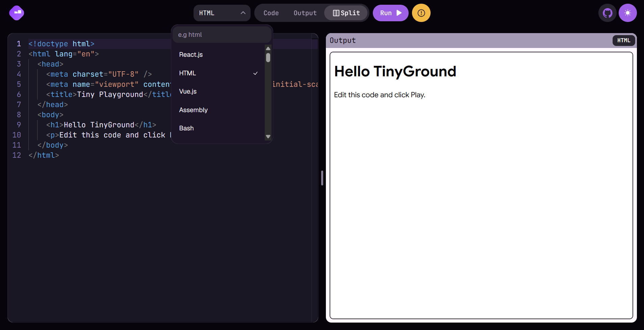
Task: Switch to the Output view tab
Action: 305,13
